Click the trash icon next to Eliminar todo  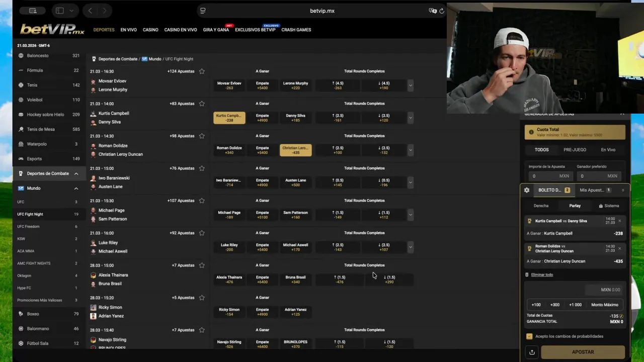coord(527,275)
